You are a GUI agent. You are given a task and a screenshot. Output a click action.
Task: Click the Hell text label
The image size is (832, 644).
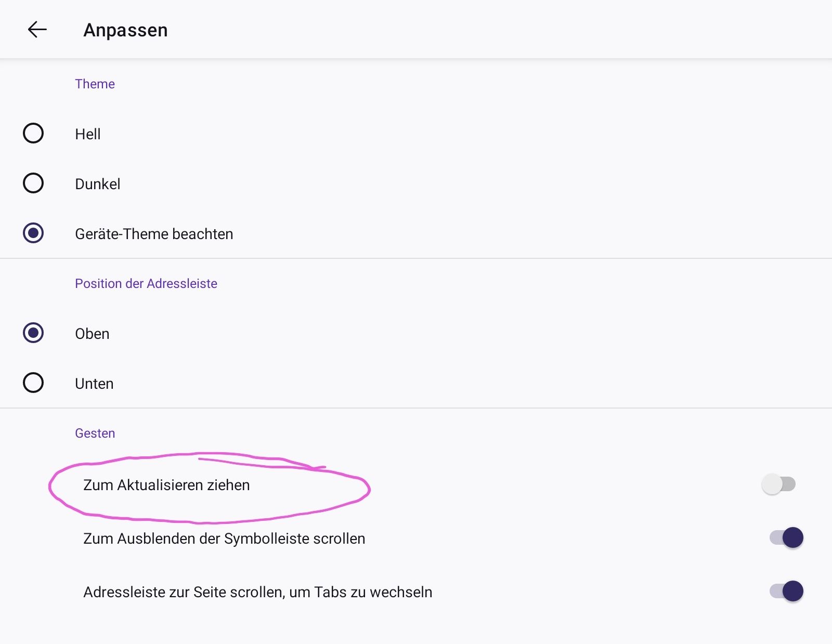pos(88,134)
